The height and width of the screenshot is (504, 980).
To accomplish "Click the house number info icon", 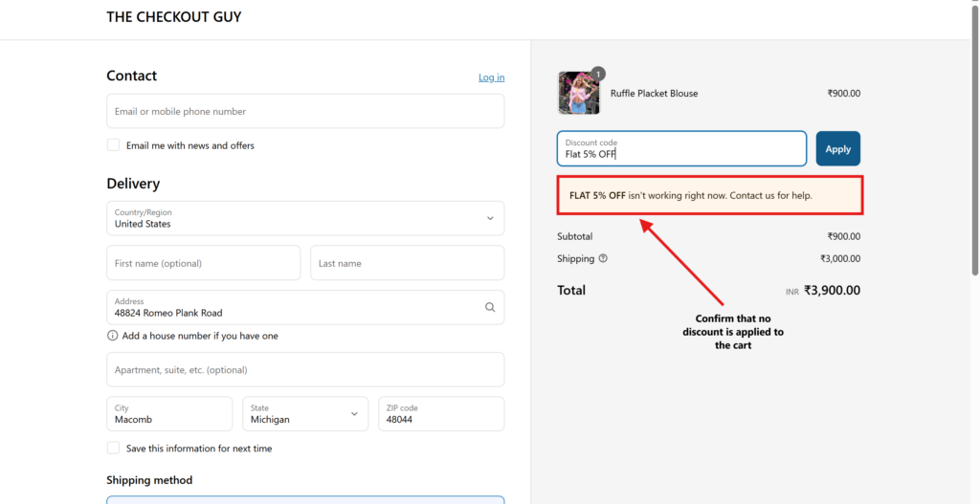I will (113, 336).
